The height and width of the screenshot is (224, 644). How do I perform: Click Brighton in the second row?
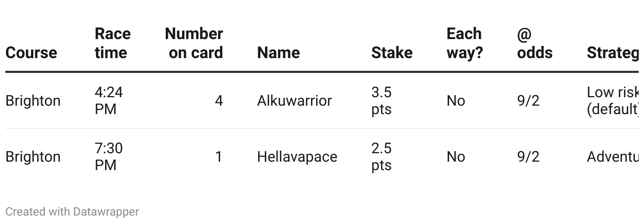click(x=33, y=157)
